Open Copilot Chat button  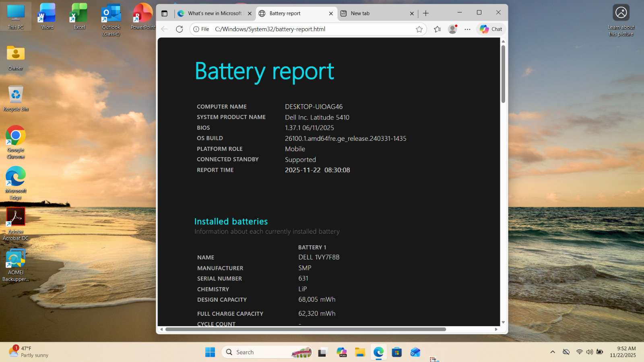click(x=491, y=29)
